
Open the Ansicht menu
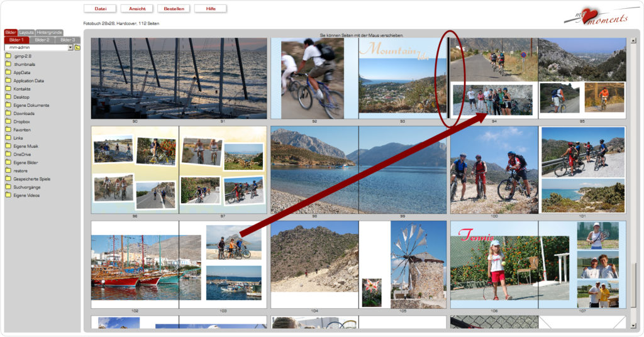tap(137, 9)
